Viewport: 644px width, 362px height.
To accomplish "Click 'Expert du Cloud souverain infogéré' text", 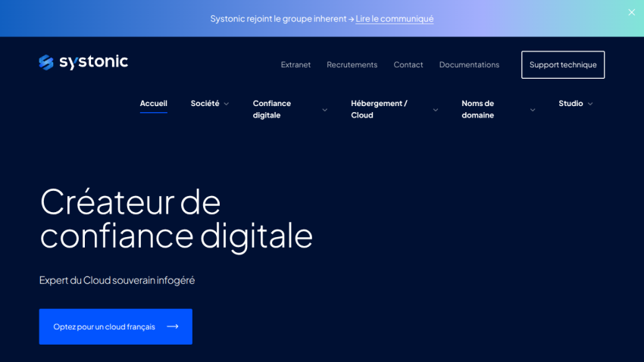I will pyautogui.click(x=117, y=280).
